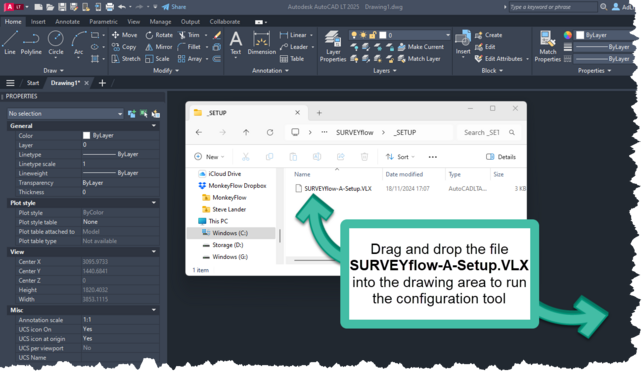
Task: Open Layer Properties panel
Action: 333,46
